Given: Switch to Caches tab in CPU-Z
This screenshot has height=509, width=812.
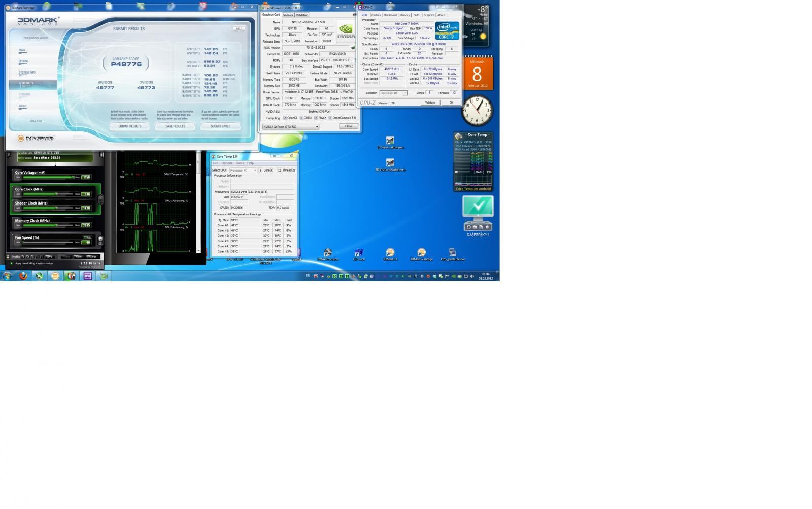Looking at the screenshot, I should (376, 15).
